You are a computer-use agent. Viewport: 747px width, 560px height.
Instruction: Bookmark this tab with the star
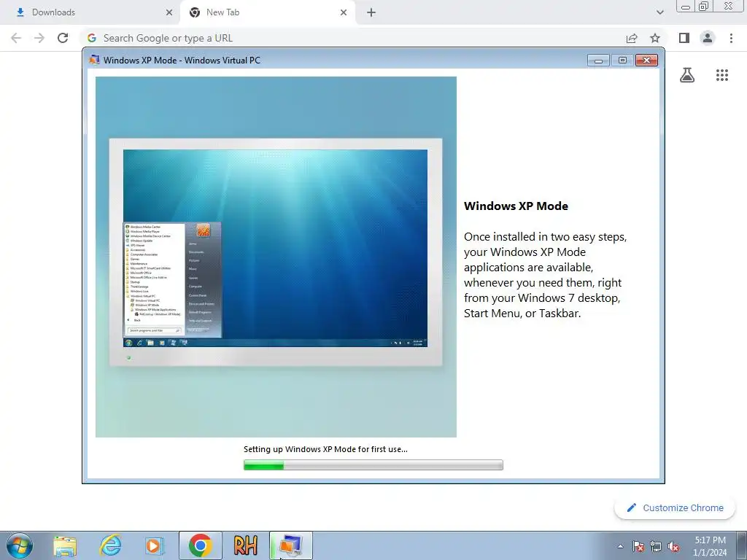(x=655, y=38)
